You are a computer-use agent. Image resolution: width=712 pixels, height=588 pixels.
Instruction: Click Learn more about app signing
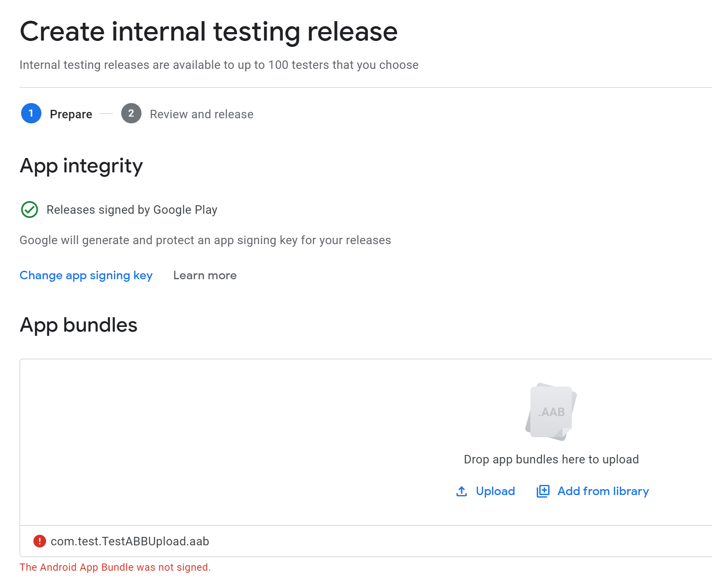click(204, 275)
